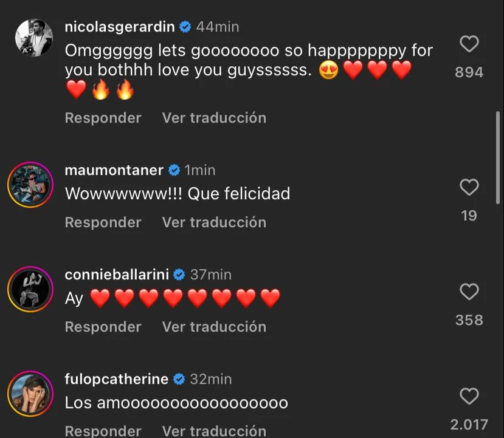Open maumontaner's story avatar
504x438 pixels.
[x=30, y=184]
